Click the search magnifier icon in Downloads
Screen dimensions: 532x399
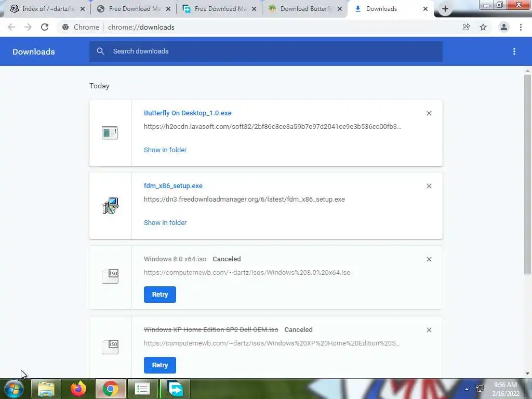[x=100, y=51]
